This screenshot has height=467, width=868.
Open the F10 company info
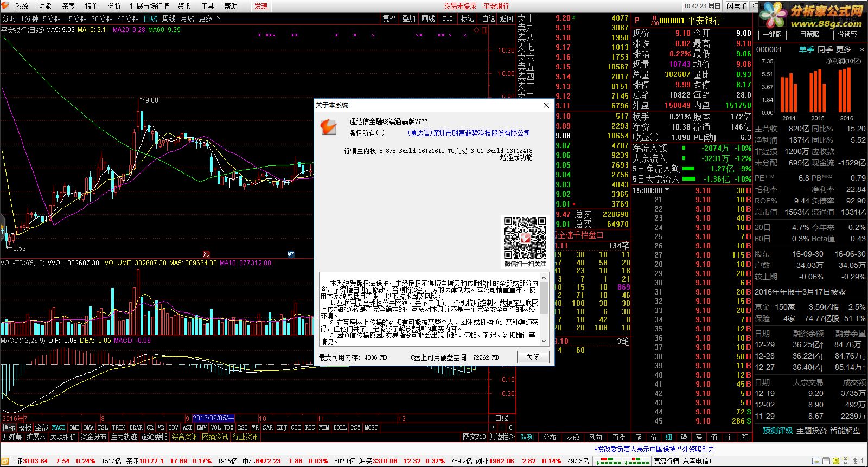[x=448, y=18]
